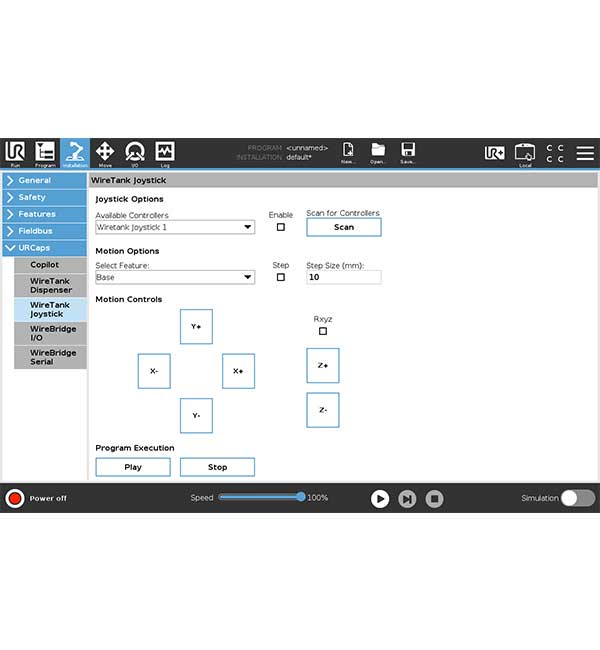Click the Z+ motion button
600x650 pixels.
click(x=323, y=366)
